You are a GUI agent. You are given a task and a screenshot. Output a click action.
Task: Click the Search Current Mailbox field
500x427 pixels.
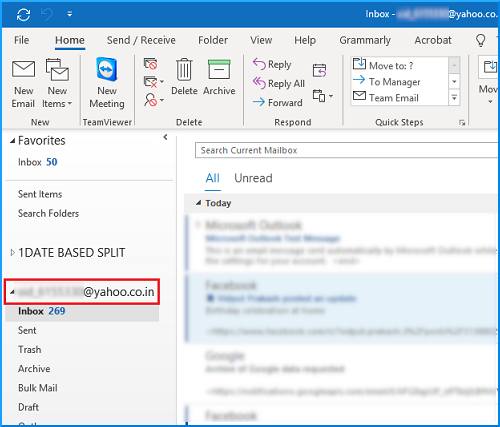click(x=347, y=150)
